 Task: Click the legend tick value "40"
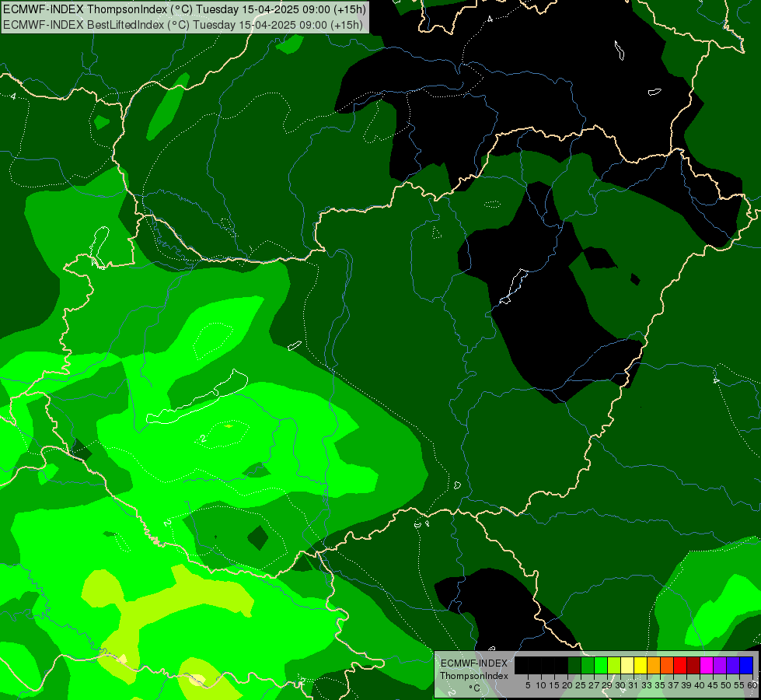(x=700, y=685)
